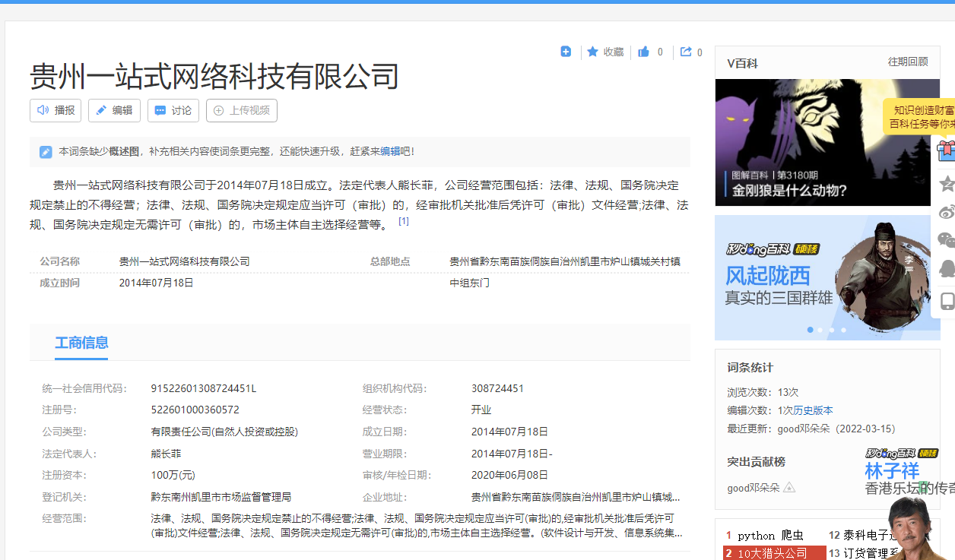The height and width of the screenshot is (560, 955).
Task: Click the credit code 91522601308724451L
Action: pyautogui.click(x=204, y=388)
